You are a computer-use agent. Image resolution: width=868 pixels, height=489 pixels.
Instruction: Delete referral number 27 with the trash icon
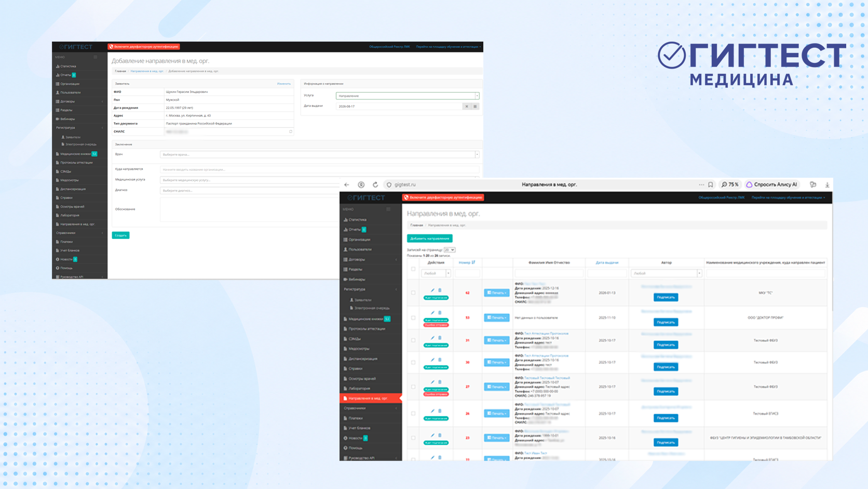click(x=440, y=382)
